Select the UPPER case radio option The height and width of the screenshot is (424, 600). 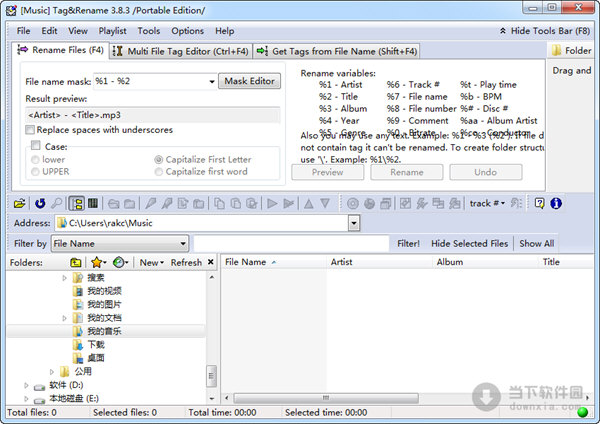point(35,172)
